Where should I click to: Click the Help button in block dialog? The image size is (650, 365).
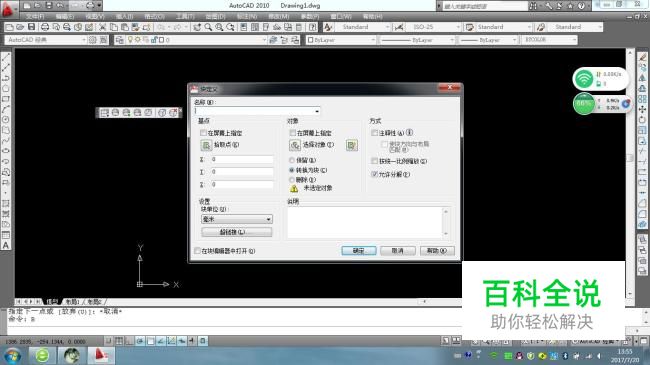tap(437, 251)
